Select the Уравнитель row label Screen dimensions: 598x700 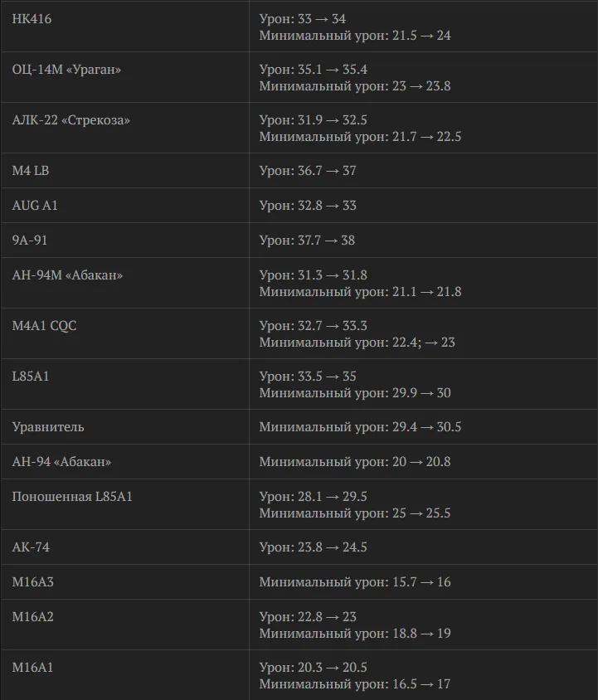[48, 427]
